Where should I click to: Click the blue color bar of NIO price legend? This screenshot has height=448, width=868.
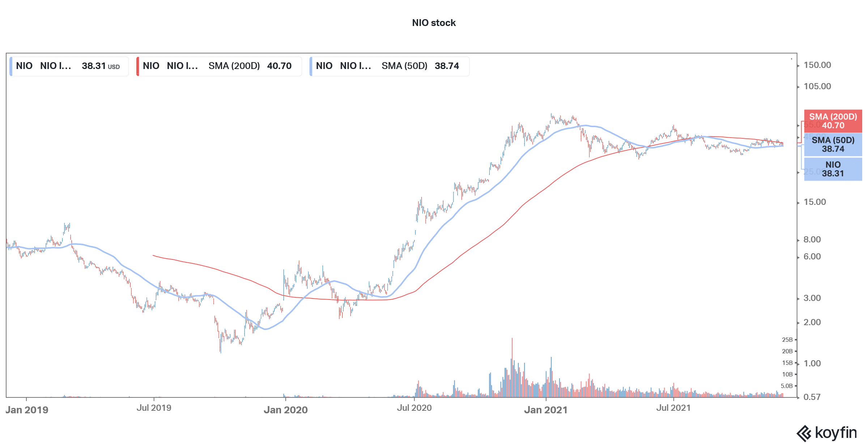[x=11, y=66]
